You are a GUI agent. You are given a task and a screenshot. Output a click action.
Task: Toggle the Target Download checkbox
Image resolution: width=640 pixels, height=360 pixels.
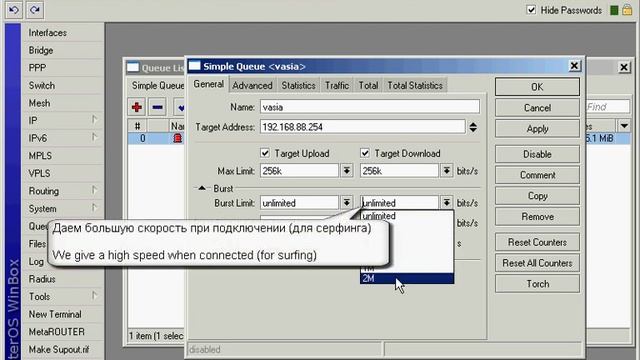[x=364, y=153]
